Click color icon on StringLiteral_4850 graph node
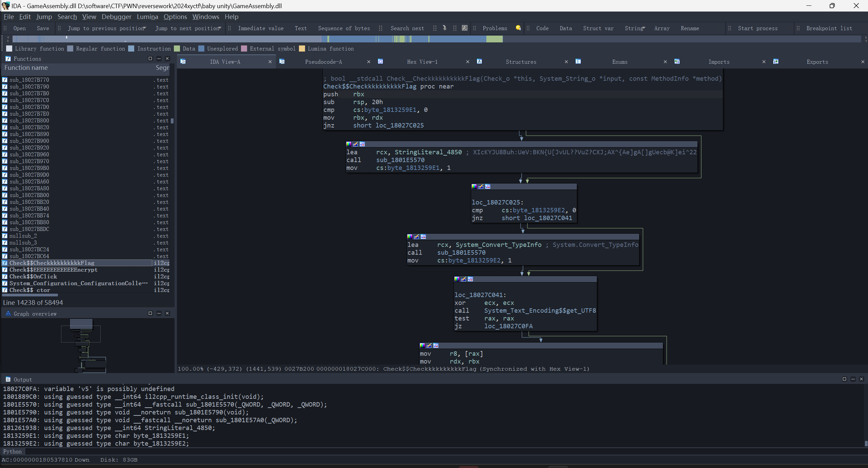 pos(349,144)
